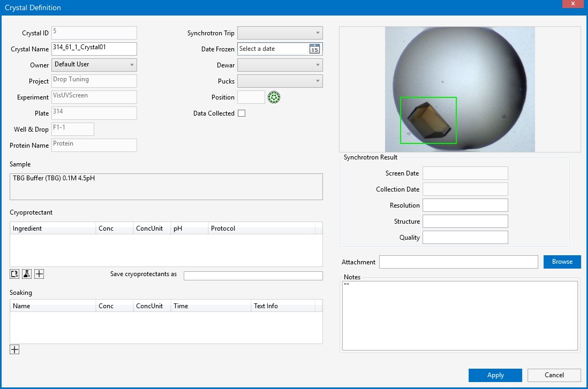The image size is (588, 389).
Task: Click the plus icon below Cryoprotectant table
Action: [x=39, y=274]
